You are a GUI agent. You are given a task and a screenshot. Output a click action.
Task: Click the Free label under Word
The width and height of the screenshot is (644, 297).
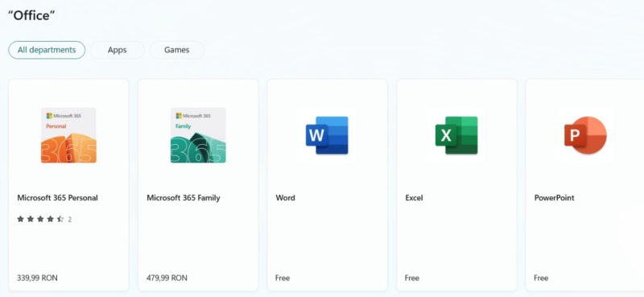click(283, 278)
